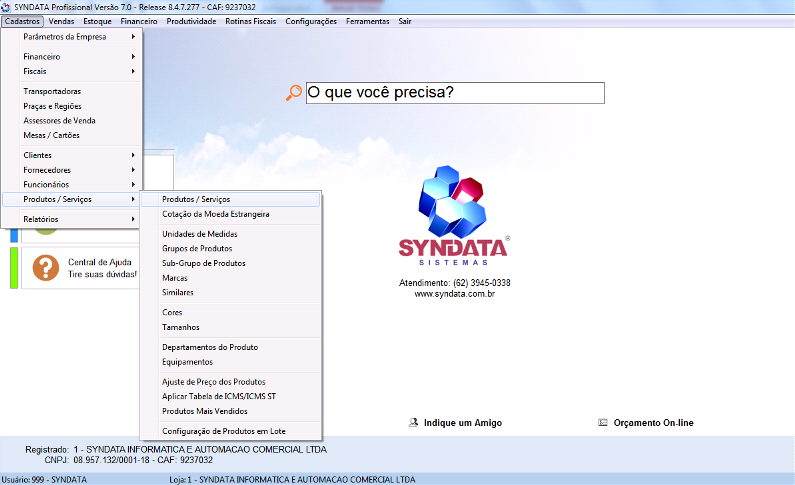
Task: Click 'Usuário: 999 - SYNDATA' in status bar
Action: click(x=44, y=479)
